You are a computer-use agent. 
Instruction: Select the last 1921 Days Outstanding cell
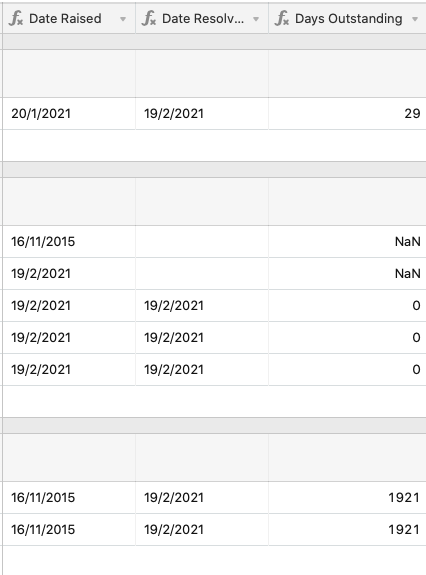click(347, 529)
